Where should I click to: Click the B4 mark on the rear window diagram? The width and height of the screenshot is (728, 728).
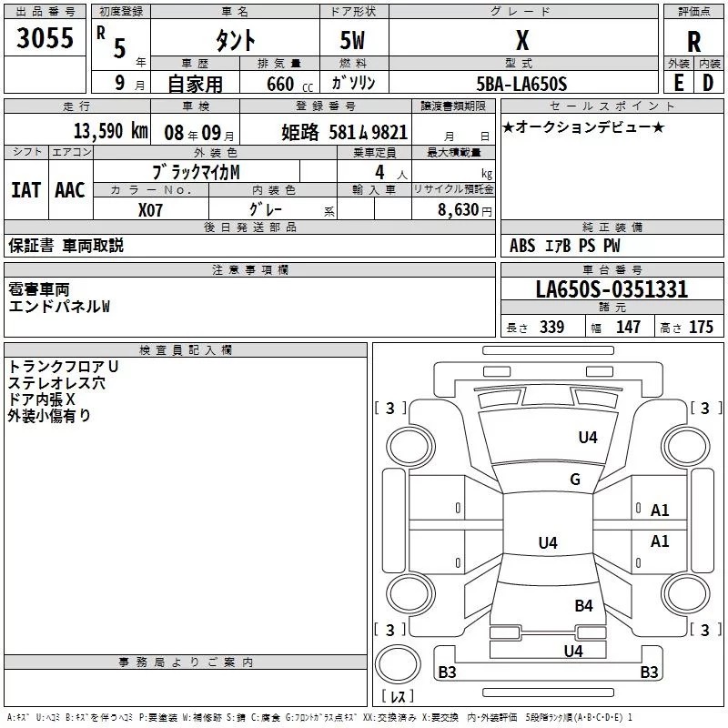(583, 605)
